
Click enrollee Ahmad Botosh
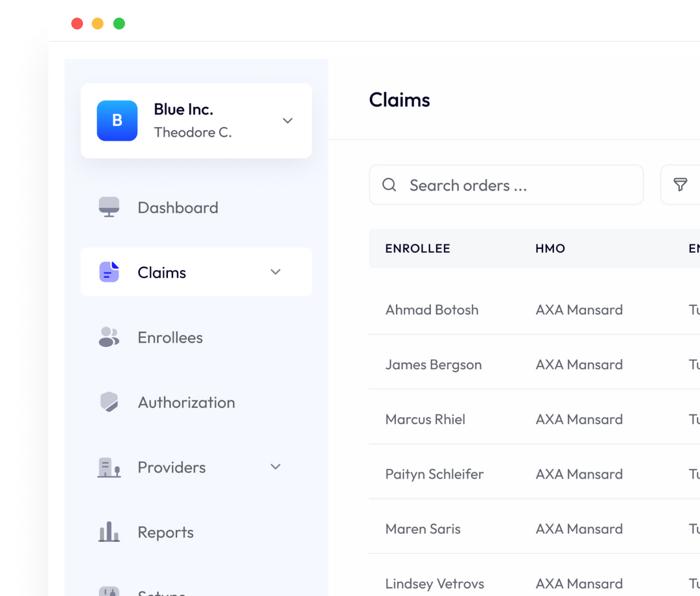[x=432, y=310]
